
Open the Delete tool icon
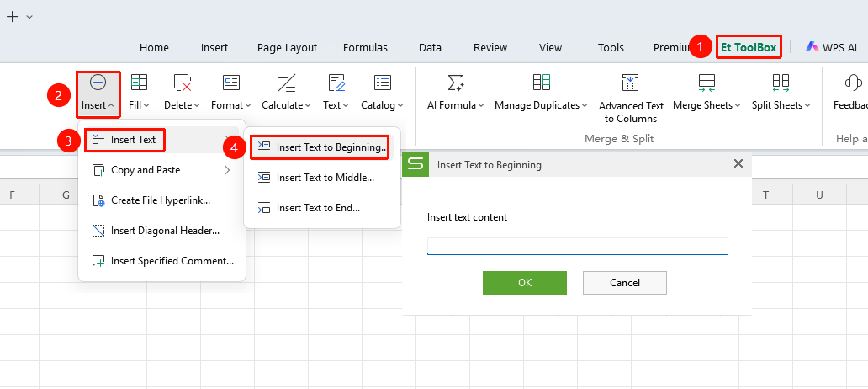(183, 83)
